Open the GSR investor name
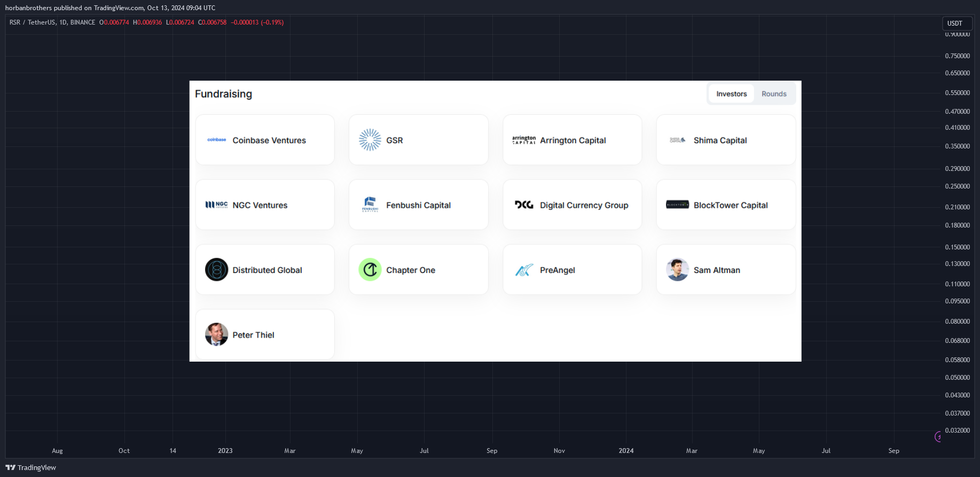This screenshot has width=980, height=477. click(395, 140)
